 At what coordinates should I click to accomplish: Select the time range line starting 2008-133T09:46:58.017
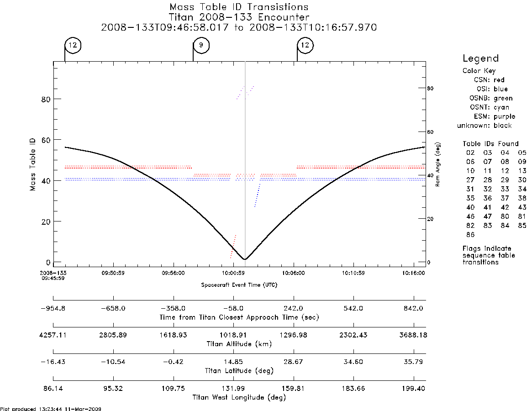(239, 27)
